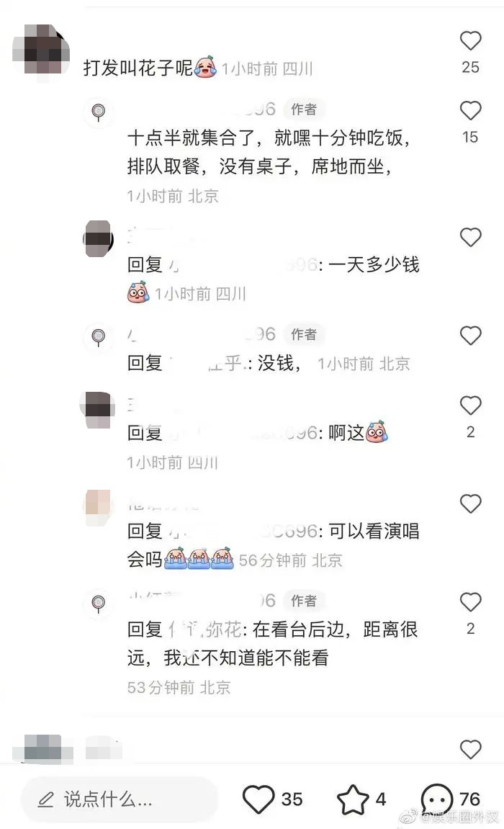504x829 pixels.
Task: Like the author's reply '没钱'
Action: [x=470, y=336]
